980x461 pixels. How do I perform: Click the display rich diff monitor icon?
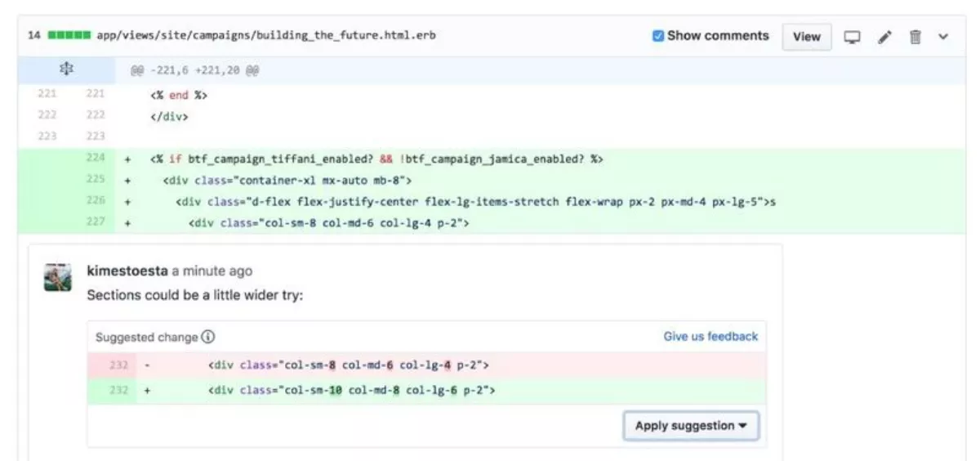tap(853, 37)
